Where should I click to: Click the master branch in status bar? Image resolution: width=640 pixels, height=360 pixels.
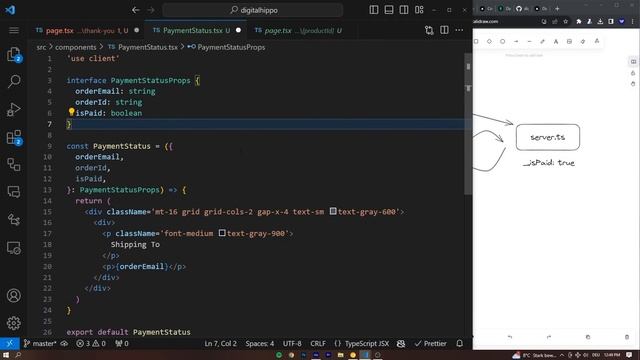40,343
